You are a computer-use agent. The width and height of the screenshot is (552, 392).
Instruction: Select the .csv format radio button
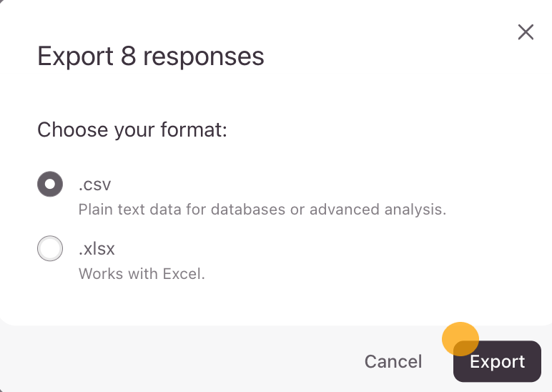[x=49, y=185]
